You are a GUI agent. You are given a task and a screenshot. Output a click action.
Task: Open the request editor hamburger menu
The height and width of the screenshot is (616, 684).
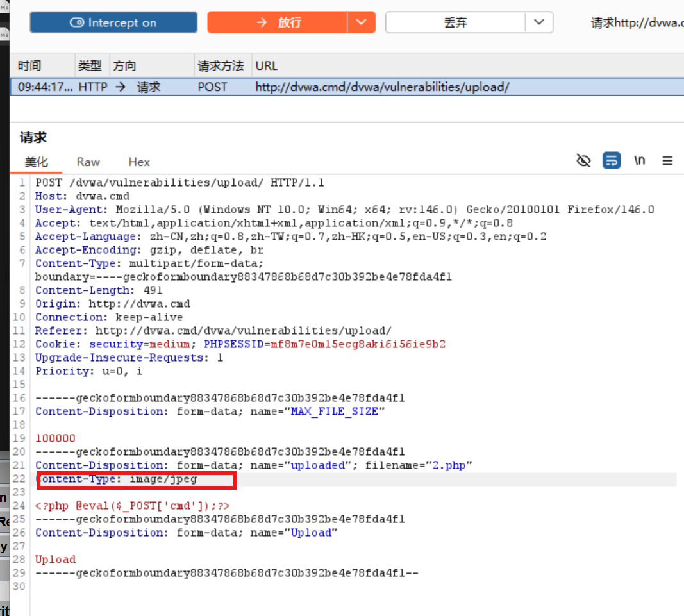pos(667,160)
